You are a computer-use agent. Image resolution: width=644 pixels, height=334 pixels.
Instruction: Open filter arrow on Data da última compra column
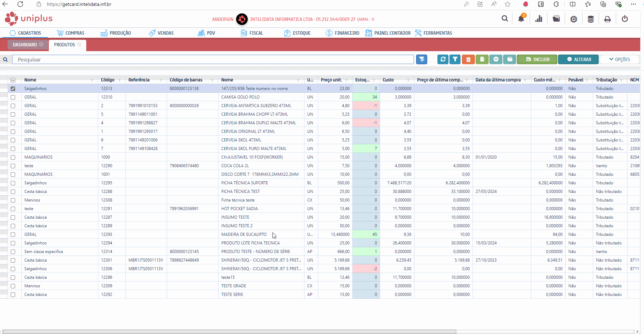pos(525,80)
